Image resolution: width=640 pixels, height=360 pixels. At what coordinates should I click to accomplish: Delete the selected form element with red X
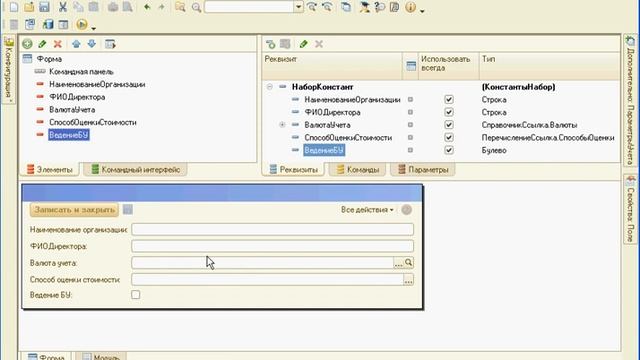pyautogui.click(x=58, y=44)
